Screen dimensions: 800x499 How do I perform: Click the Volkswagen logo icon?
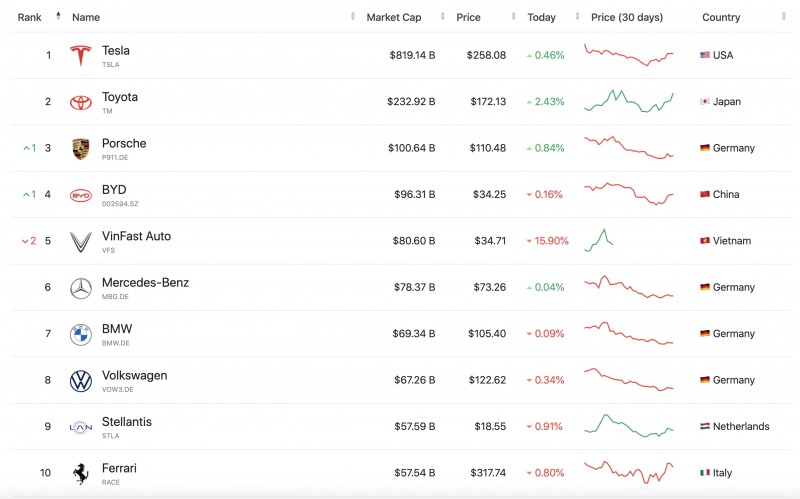click(x=81, y=381)
